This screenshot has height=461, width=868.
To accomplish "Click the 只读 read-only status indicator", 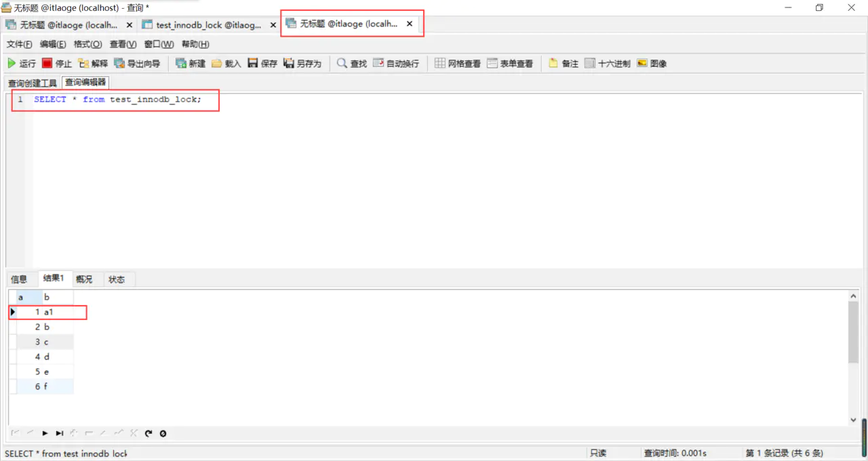I will 597,453.
